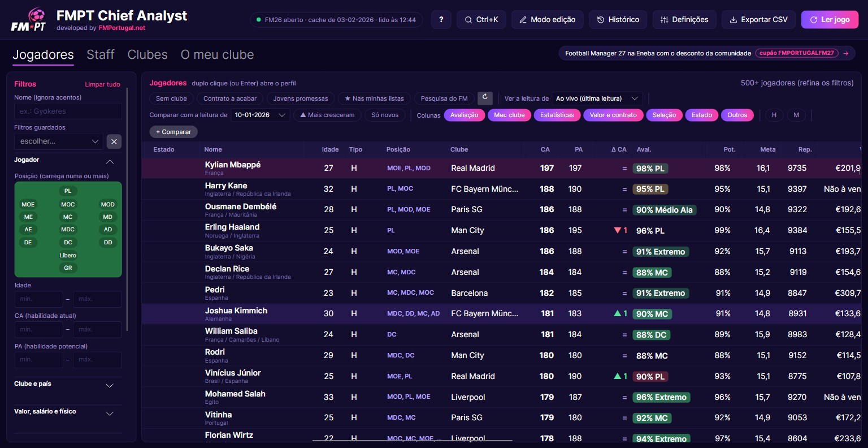This screenshot has height=448, width=868.
Task: Toggle the Nas minhas listas star filter
Action: (374, 98)
